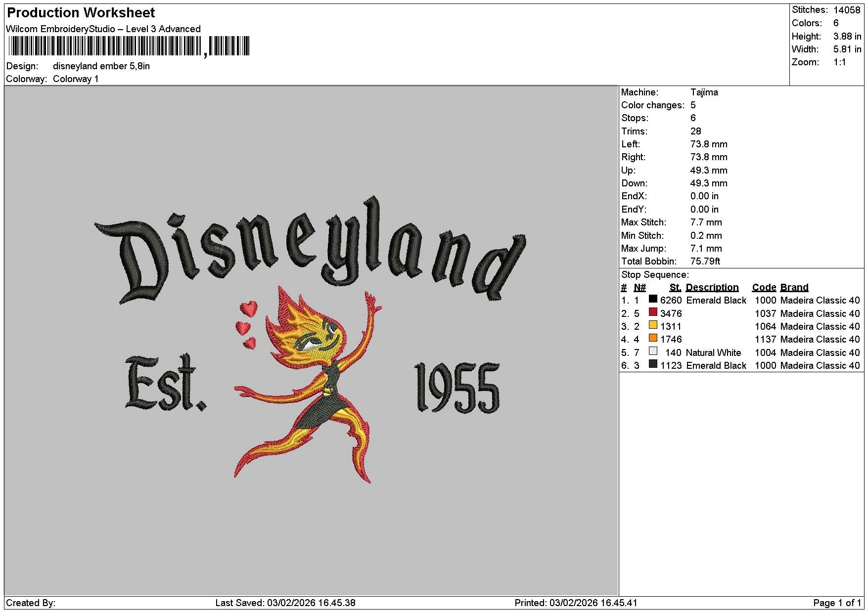Click the Machine value 'Tajima'
Image resolution: width=868 pixels, height=613 pixels.
(x=704, y=92)
